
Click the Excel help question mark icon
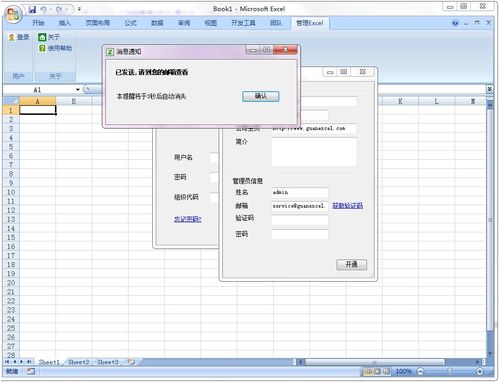[x=455, y=23]
